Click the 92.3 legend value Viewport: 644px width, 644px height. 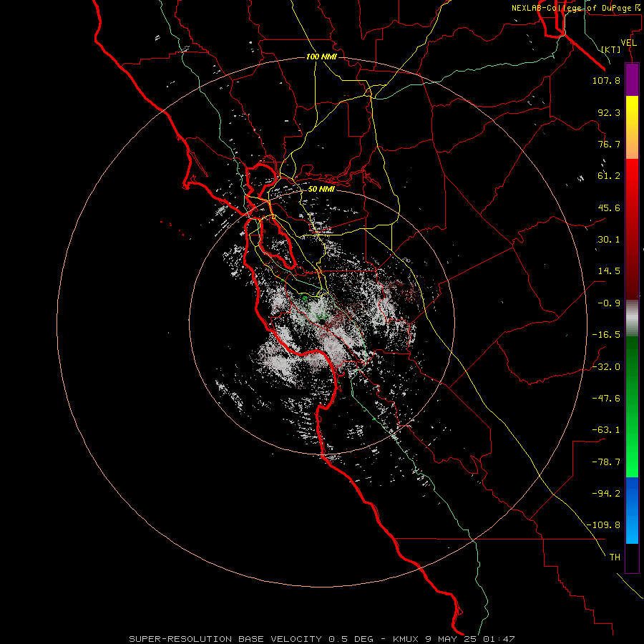609,112
